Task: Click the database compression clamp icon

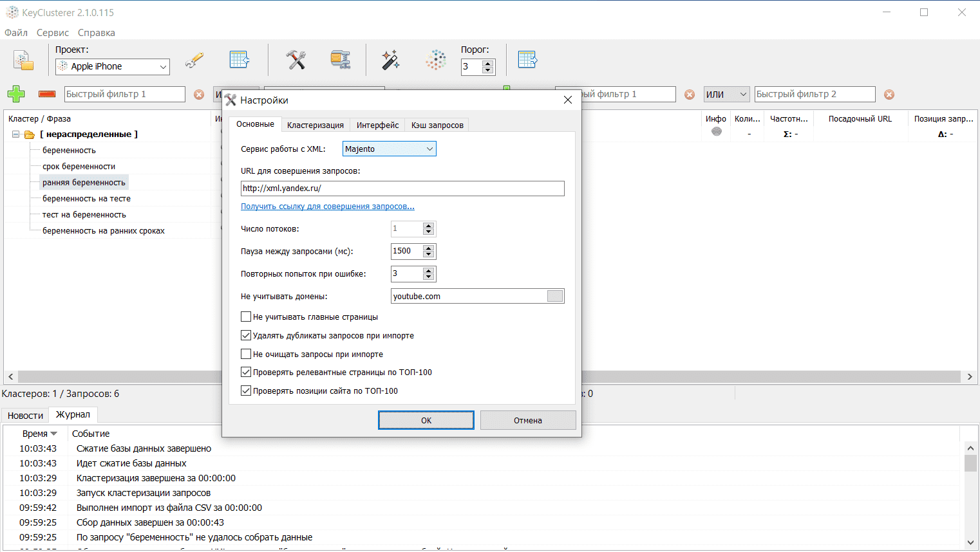Action: [x=341, y=60]
